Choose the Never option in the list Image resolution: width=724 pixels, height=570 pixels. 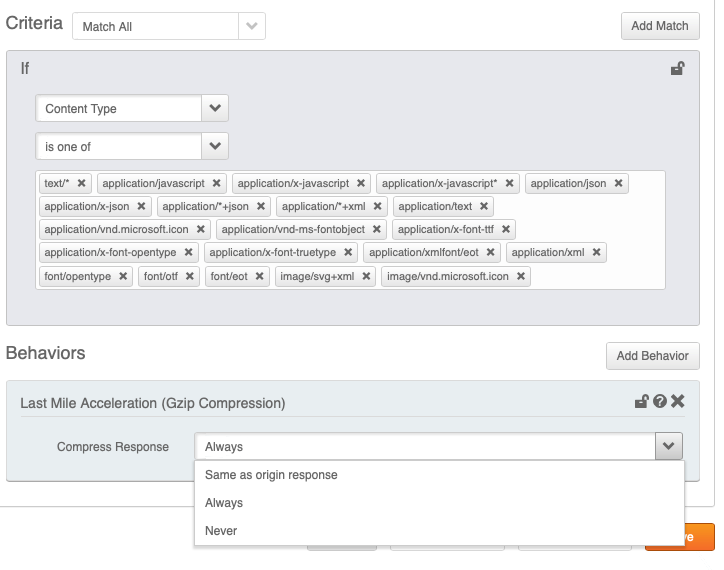(221, 531)
